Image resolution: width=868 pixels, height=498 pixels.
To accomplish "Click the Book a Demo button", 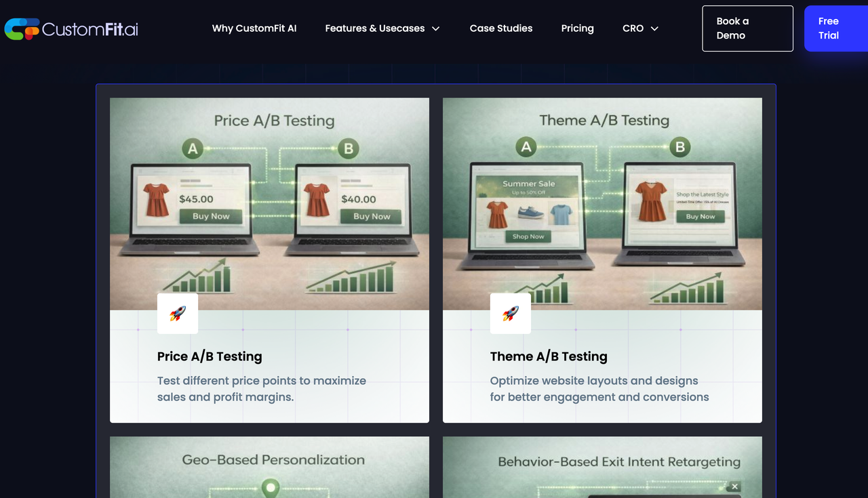I will (747, 28).
